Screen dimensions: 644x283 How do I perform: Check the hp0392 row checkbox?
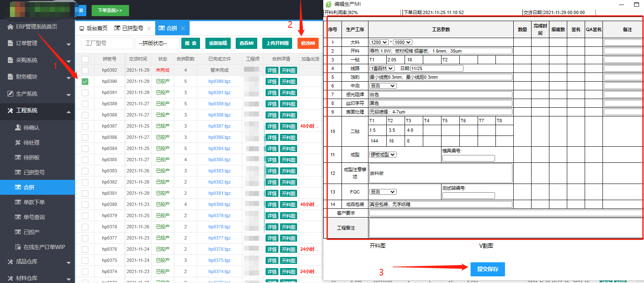[x=85, y=70]
